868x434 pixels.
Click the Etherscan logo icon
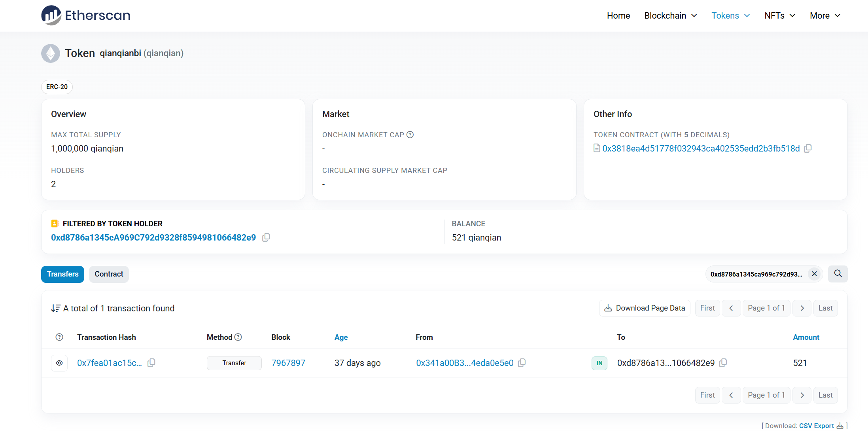(x=51, y=15)
